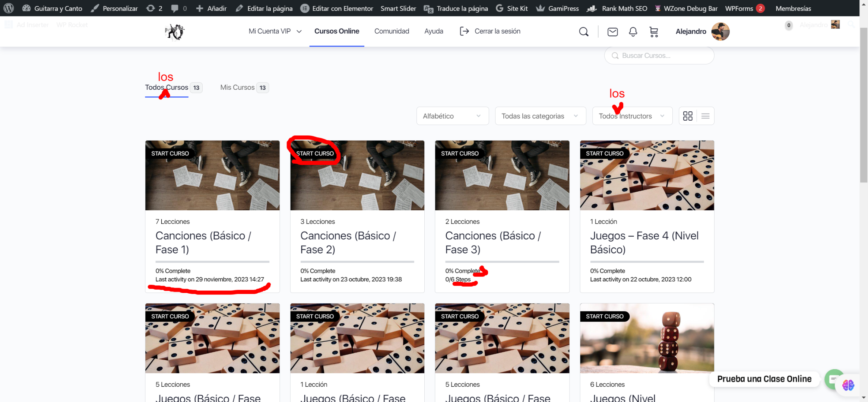Open Smart Slider in admin bar
Screen dimensions: 868x402
point(398,8)
